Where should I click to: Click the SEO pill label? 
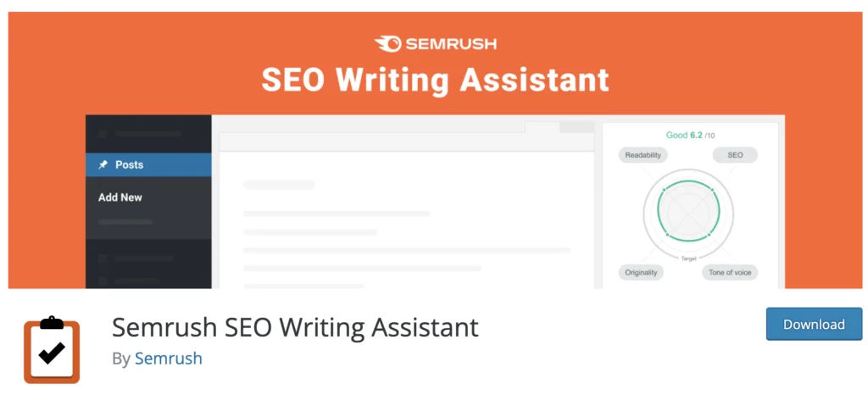pos(735,155)
